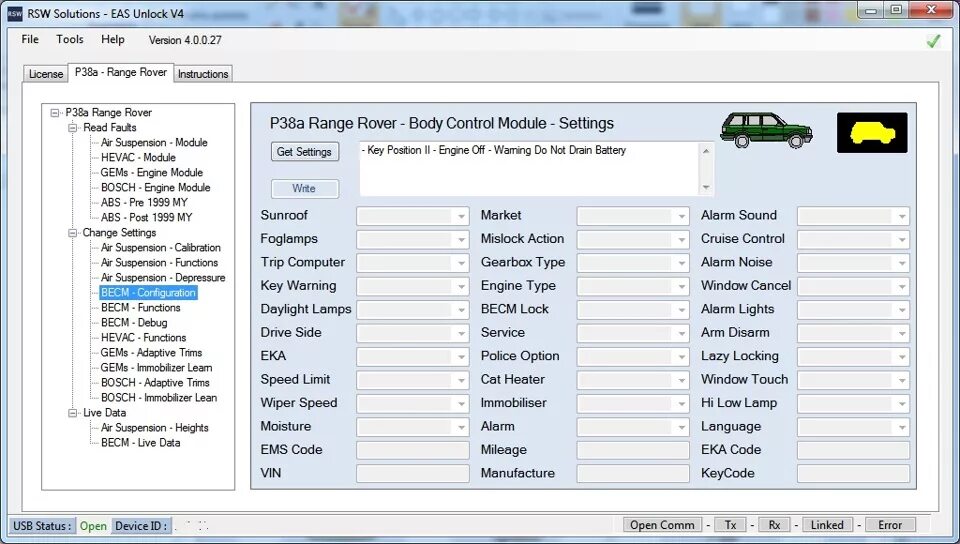Click message box scroll up arrow
960x544 pixels.
tap(706, 151)
